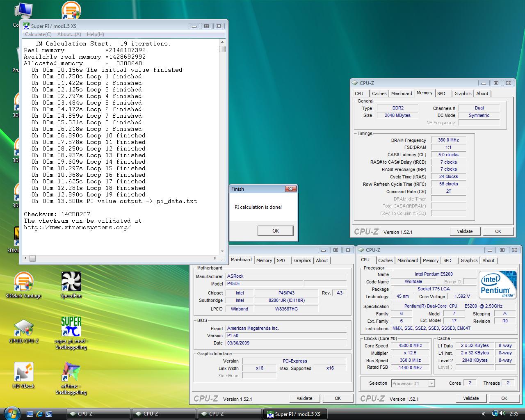The image size is (525, 420).
Task: Open SPD tab in CPU-Z Mainboard window
Action: click(281, 260)
